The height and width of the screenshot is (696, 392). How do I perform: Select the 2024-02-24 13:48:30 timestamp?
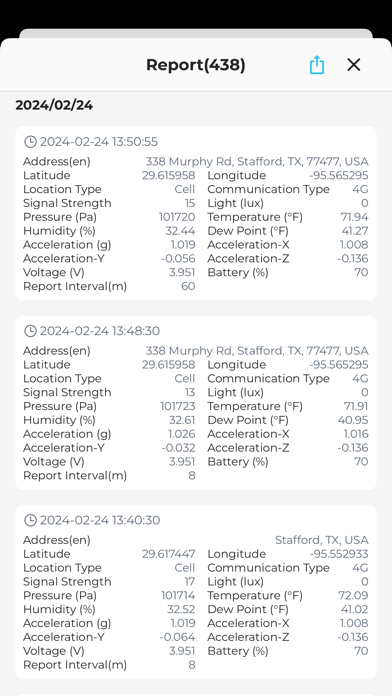100,331
